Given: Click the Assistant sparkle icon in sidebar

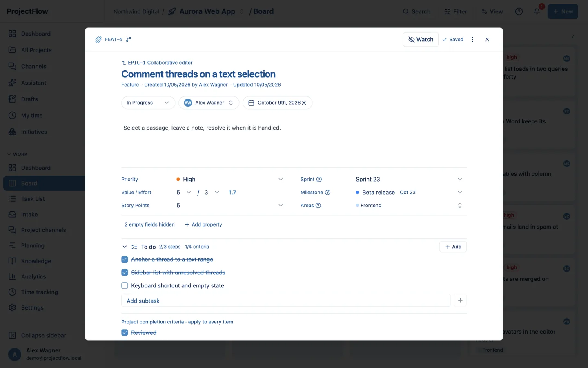Looking at the screenshot, I should 12,83.
